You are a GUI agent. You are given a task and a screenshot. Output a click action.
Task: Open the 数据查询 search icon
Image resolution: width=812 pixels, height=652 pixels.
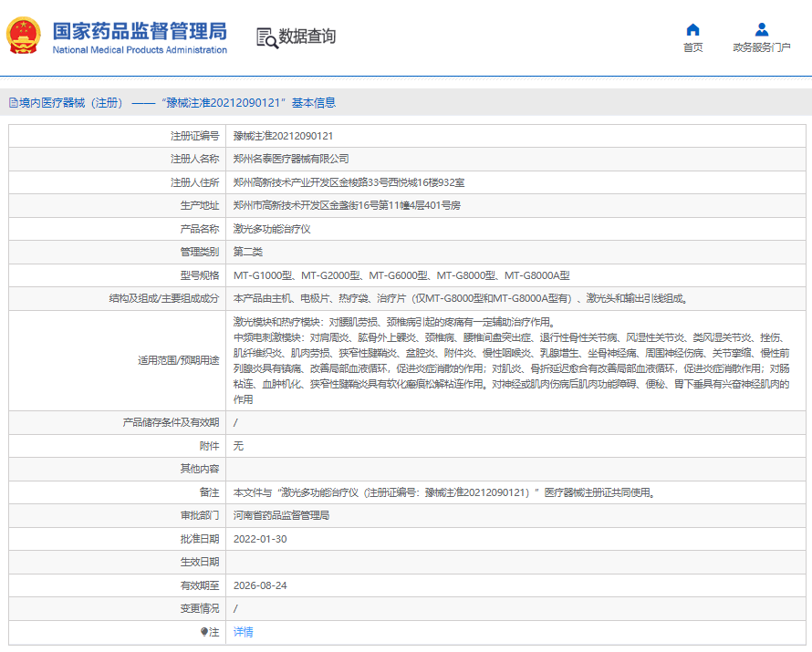point(267,37)
